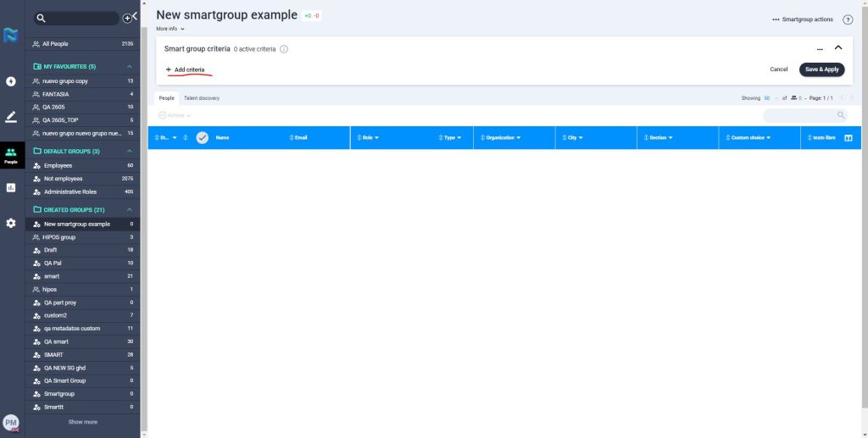
Task: Open the pencil edit section in sidebar
Action: click(x=11, y=117)
